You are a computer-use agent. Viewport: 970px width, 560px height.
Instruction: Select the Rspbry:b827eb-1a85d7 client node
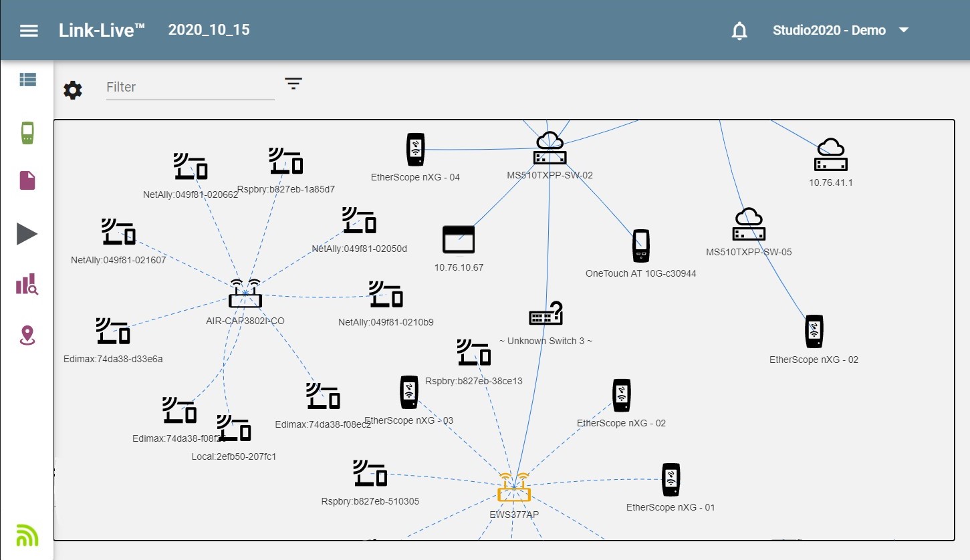286,162
